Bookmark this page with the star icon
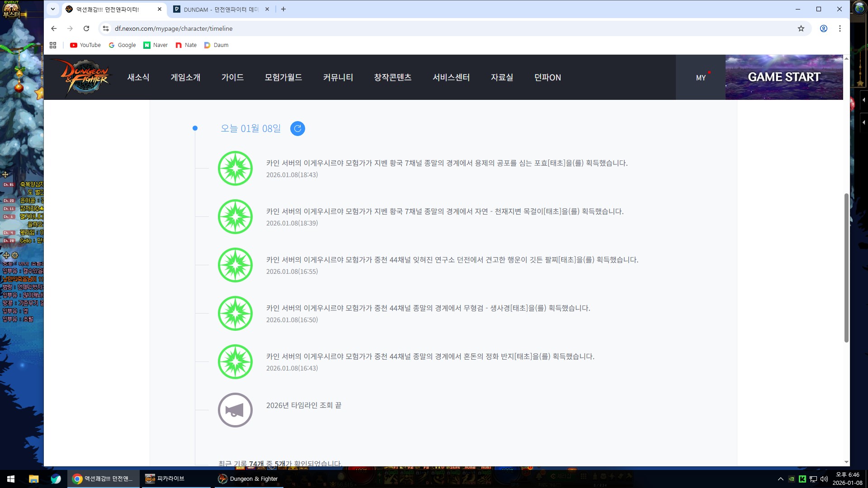 point(801,28)
